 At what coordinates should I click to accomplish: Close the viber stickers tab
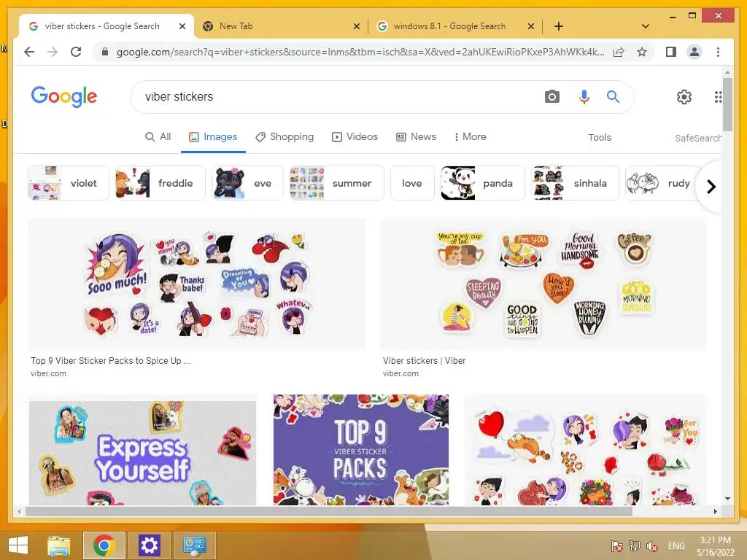(x=182, y=27)
